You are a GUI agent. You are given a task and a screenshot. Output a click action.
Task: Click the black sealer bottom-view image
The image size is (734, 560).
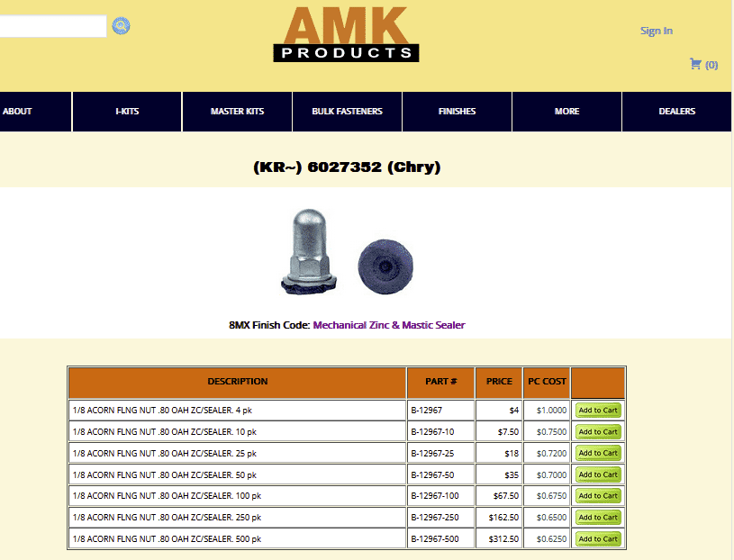pyautogui.click(x=385, y=267)
